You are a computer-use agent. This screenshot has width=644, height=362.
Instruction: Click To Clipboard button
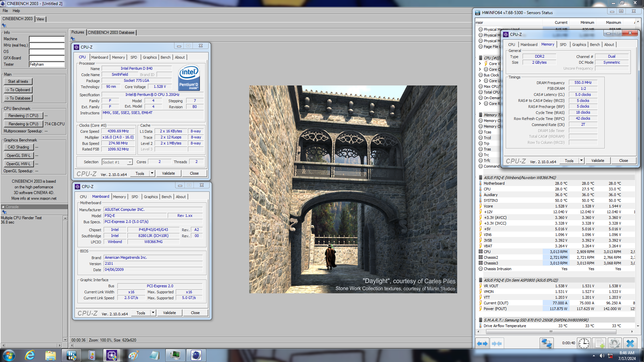[18, 90]
